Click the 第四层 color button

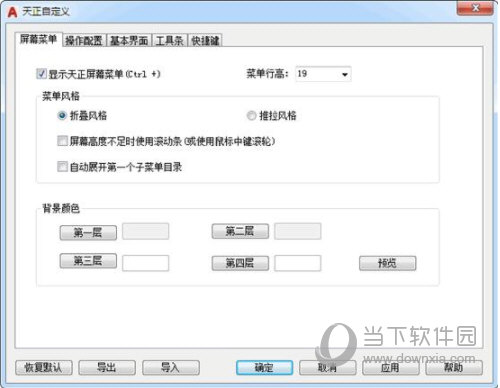pos(240,263)
